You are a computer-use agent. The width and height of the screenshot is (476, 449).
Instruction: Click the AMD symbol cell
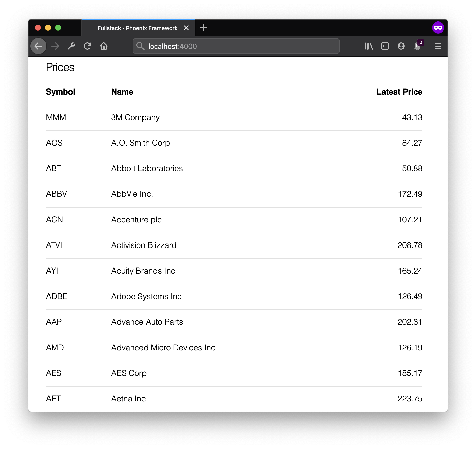pos(55,348)
